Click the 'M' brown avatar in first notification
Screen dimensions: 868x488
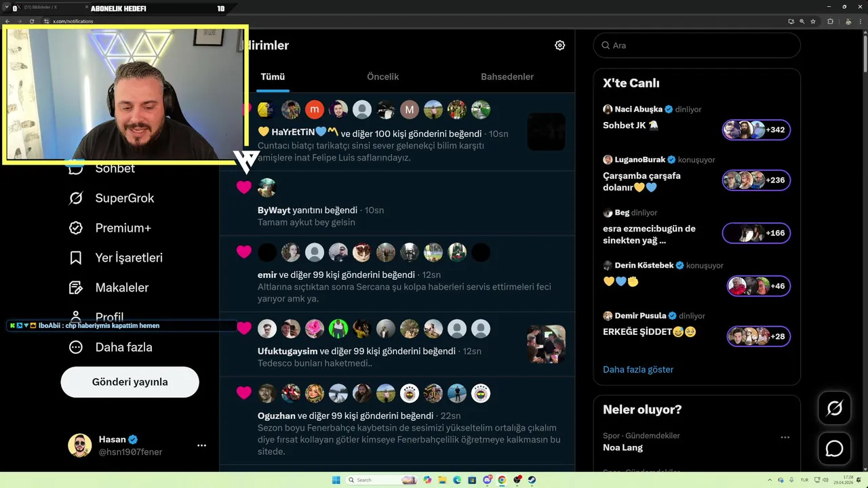[410, 109]
